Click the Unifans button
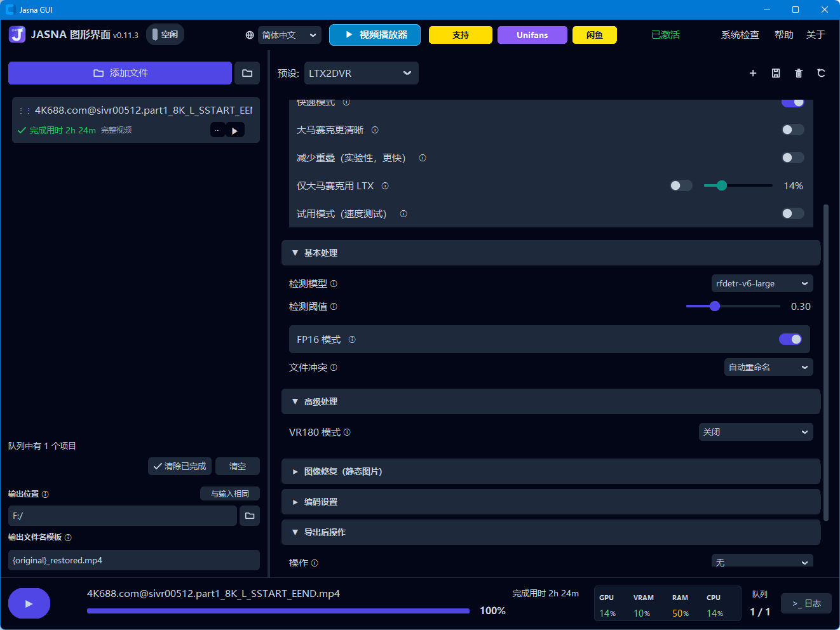 [x=532, y=35]
